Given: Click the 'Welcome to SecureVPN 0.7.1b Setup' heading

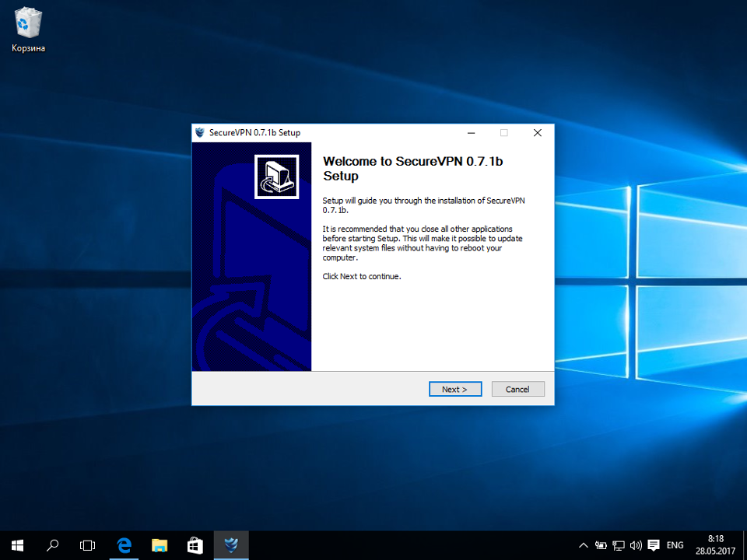Looking at the screenshot, I should pos(413,169).
